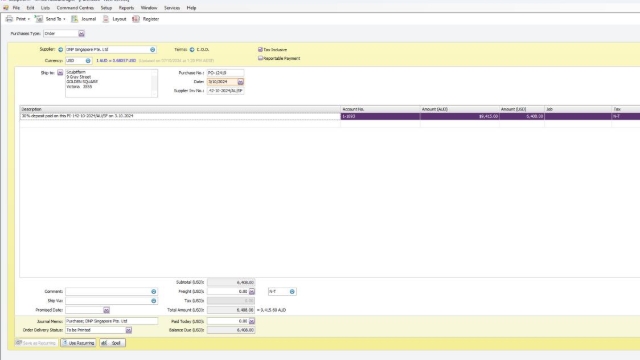Open the Paid Today calculator icon
640x360 pixels.
coord(252,321)
